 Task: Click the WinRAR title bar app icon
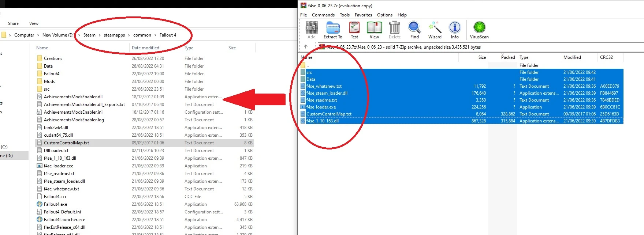(x=303, y=5)
